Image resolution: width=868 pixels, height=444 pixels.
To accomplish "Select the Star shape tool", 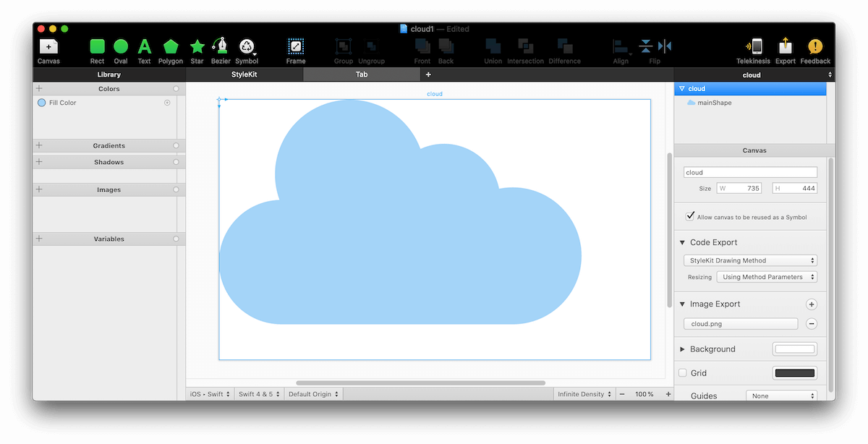I will (197, 47).
